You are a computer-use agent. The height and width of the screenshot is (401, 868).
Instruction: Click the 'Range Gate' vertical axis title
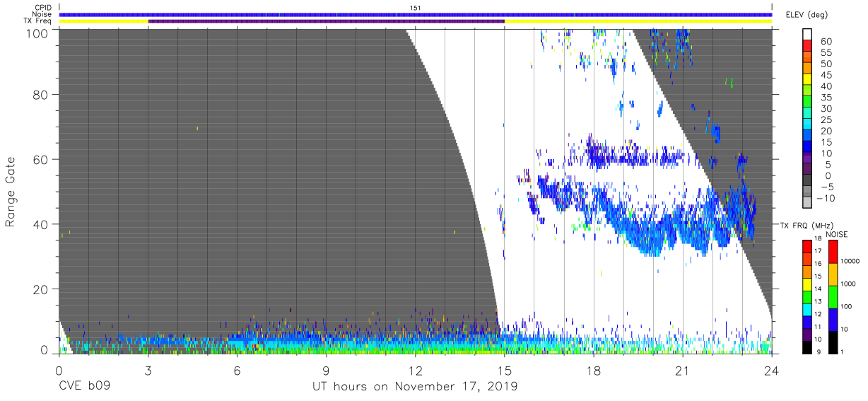pos(11,192)
